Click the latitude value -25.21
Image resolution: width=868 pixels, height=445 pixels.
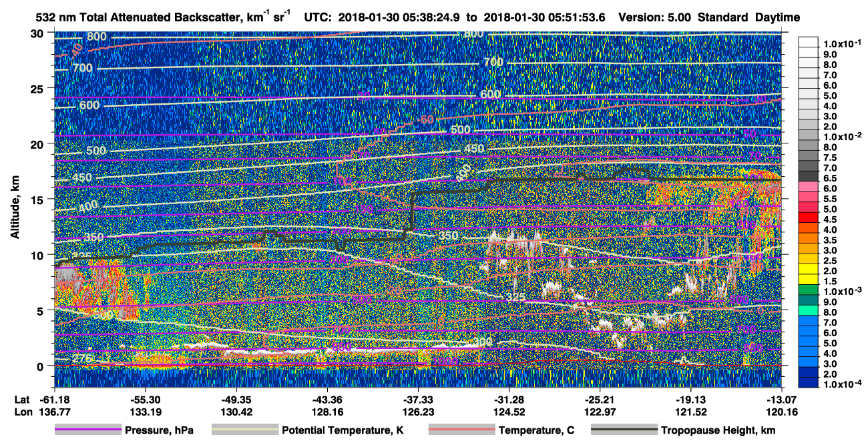tap(600, 399)
